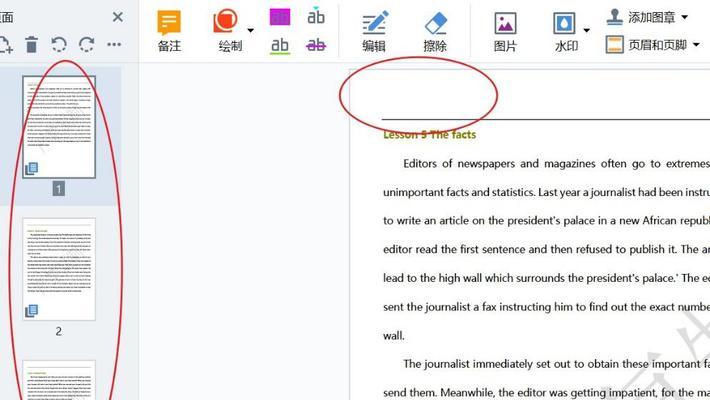Expand the 页眉和页脚 dropdown arrow

click(x=696, y=44)
